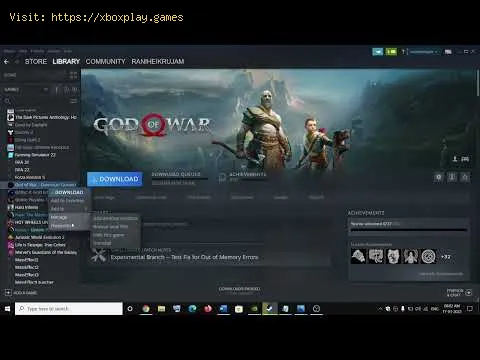Go back with the Steam back arrow
Viewport: 480px width, 360px height.
point(6,62)
